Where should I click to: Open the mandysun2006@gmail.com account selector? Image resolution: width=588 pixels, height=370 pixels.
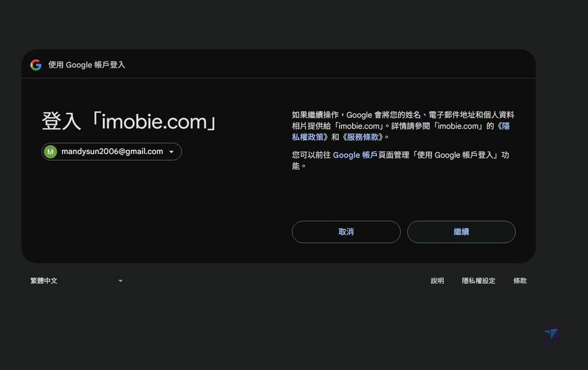(x=111, y=152)
